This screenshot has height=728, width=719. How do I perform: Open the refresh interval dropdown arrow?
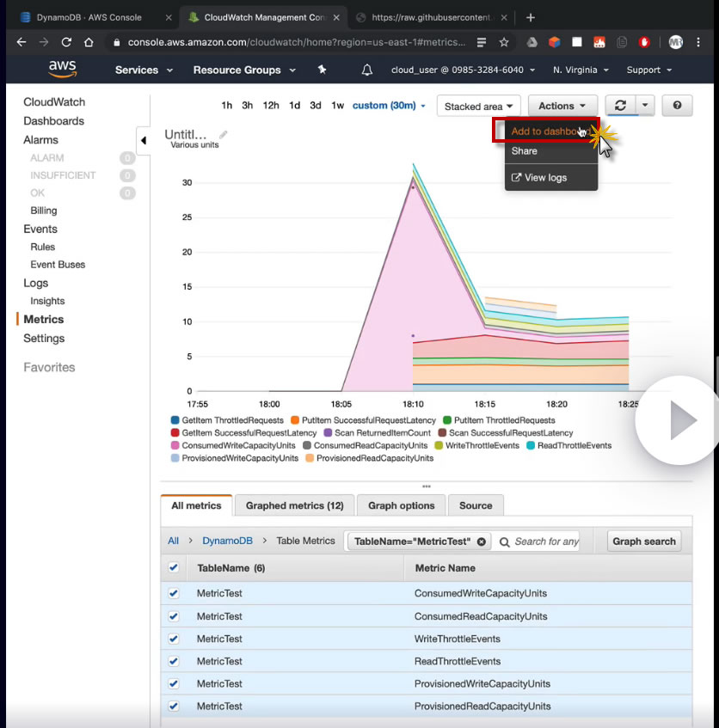pyautogui.click(x=645, y=105)
